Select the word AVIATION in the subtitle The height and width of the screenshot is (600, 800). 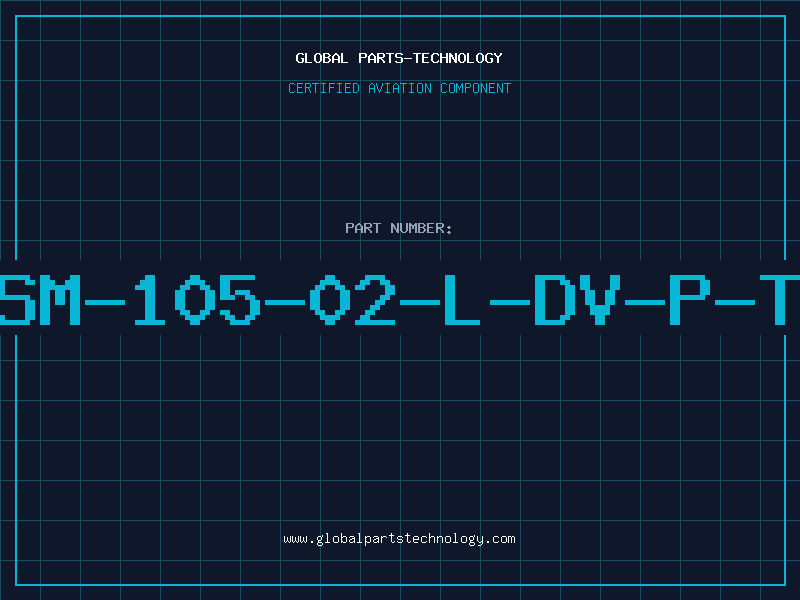click(400, 88)
